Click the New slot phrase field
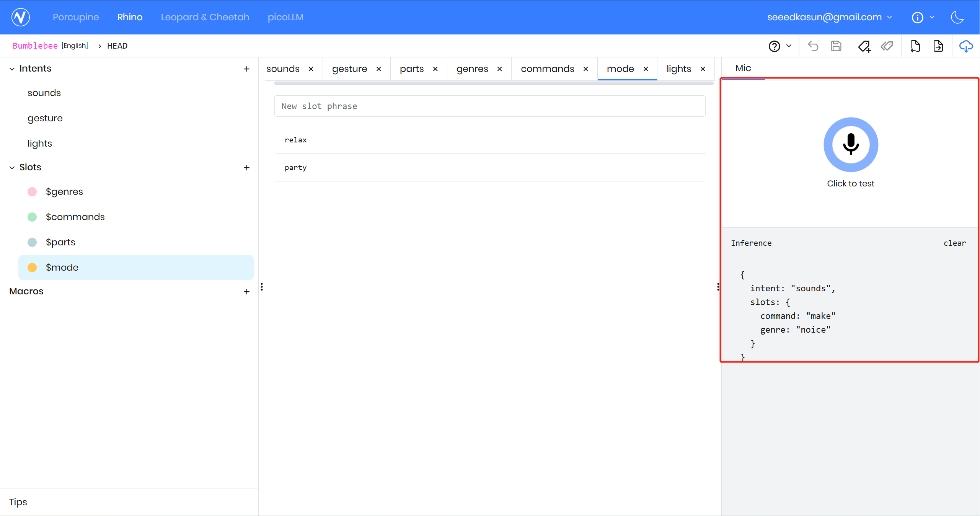The height and width of the screenshot is (516, 980). [x=490, y=106]
